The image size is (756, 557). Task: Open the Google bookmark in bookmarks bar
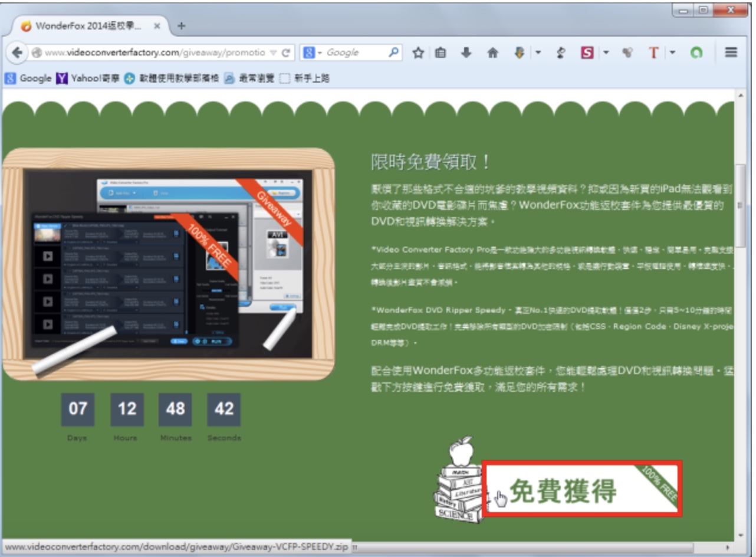pos(28,78)
